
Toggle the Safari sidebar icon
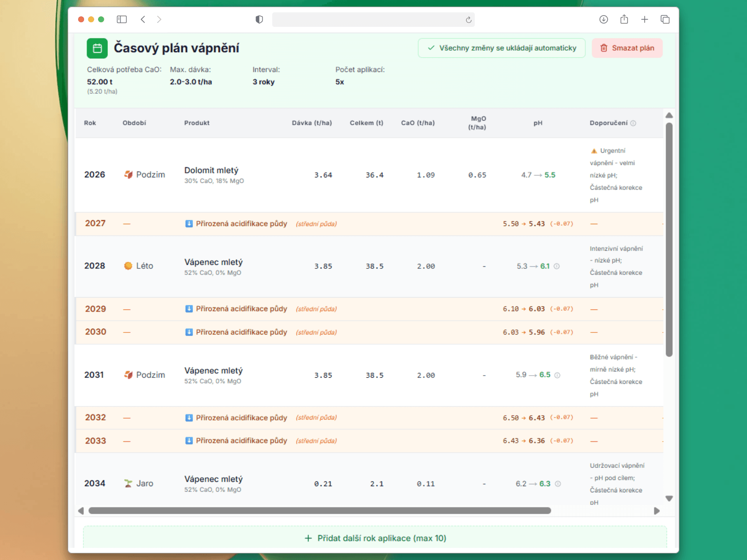(x=122, y=19)
